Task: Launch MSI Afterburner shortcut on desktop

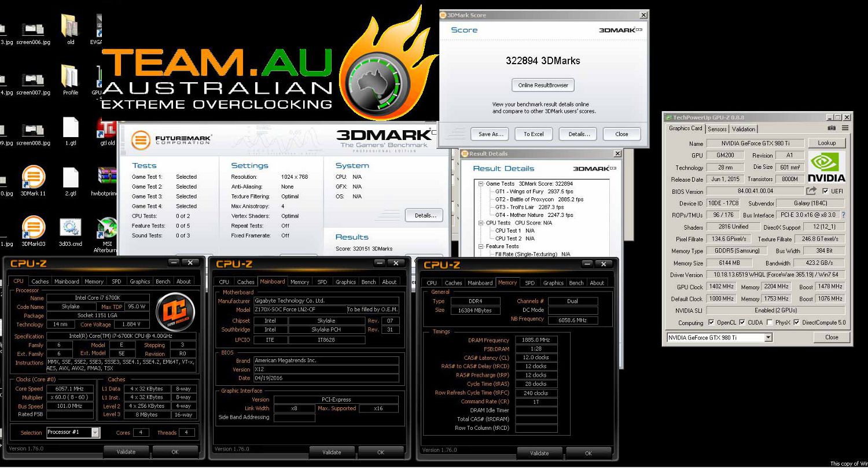Action: 106,229
